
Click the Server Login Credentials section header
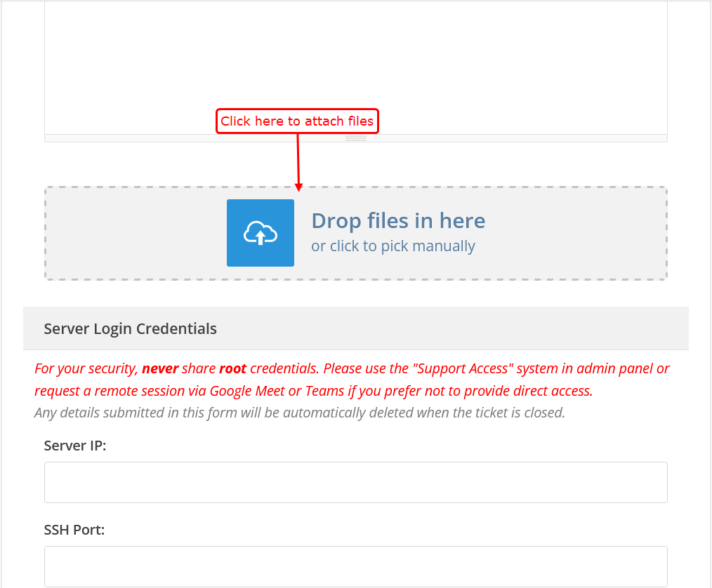click(x=131, y=328)
